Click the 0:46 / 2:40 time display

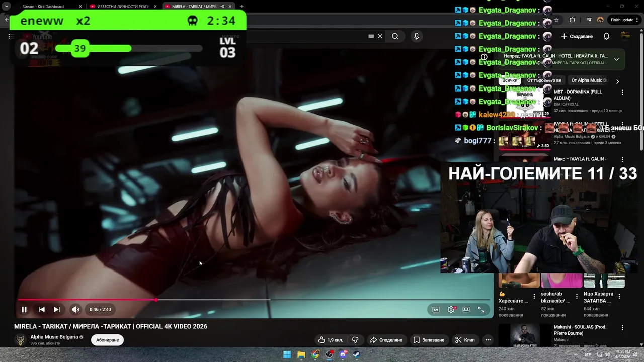point(100,309)
